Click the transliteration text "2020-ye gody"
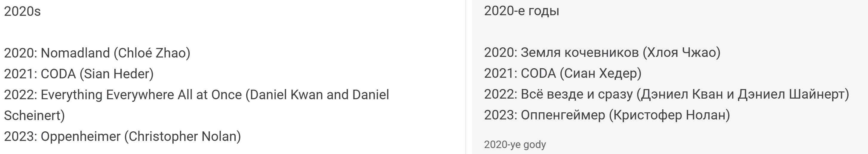868x154 pixels. pyautogui.click(x=514, y=144)
